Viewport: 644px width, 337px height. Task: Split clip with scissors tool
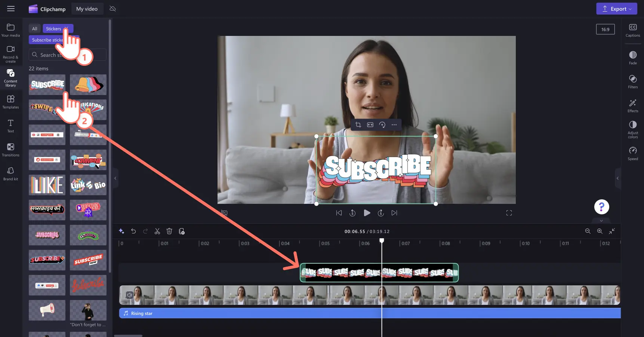point(157,231)
